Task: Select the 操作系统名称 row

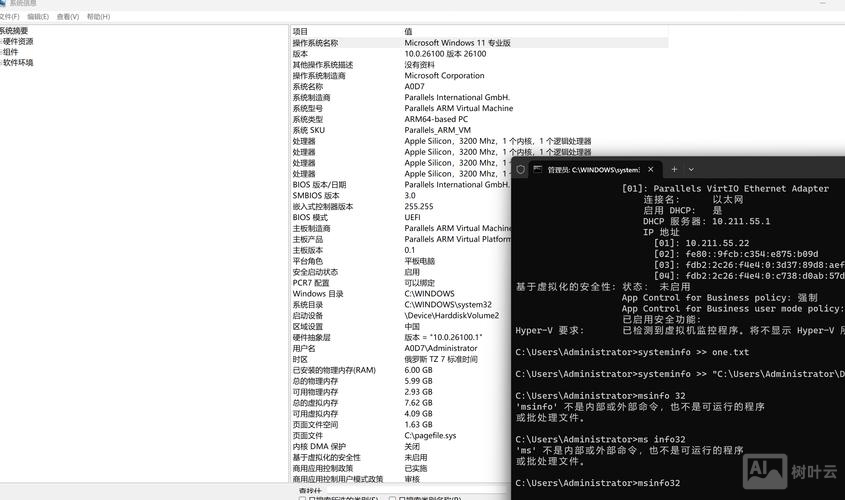Action: [x=315, y=43]
